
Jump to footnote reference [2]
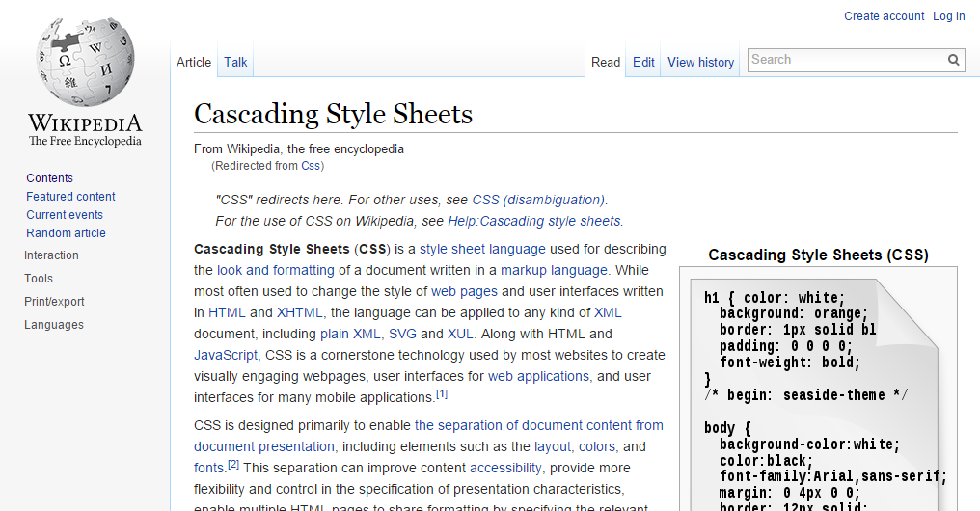tap(233, 464)
